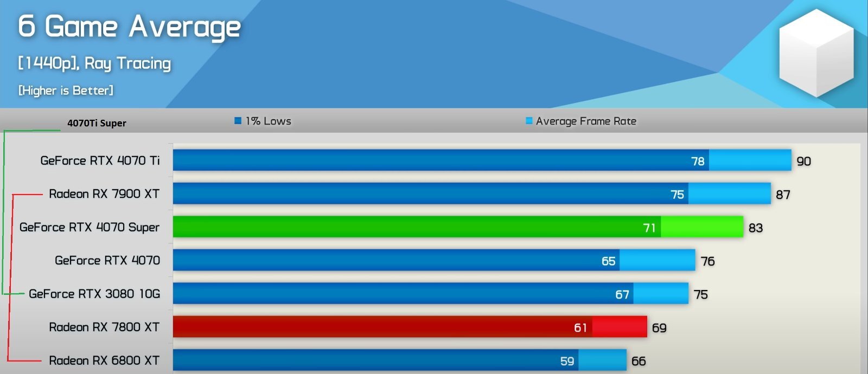Click the 1% low value 61

(x=580, y=328)
